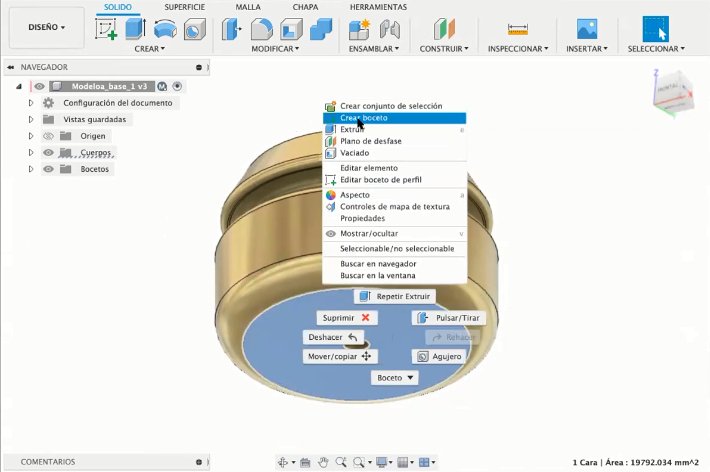Choose Crear boceto in context menu
This screenshot has width=710, height=472.
(394, 118)
